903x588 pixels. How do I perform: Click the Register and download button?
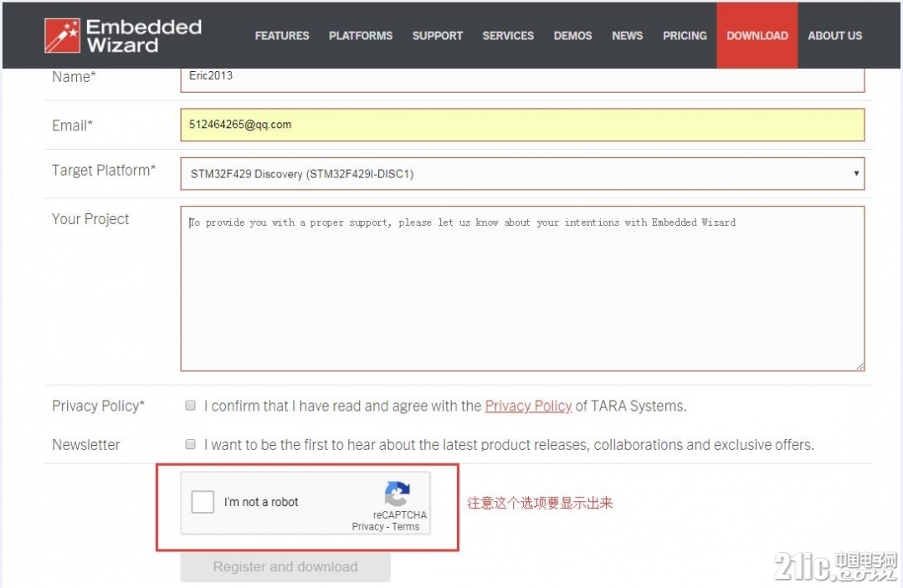tap(285, 567)
